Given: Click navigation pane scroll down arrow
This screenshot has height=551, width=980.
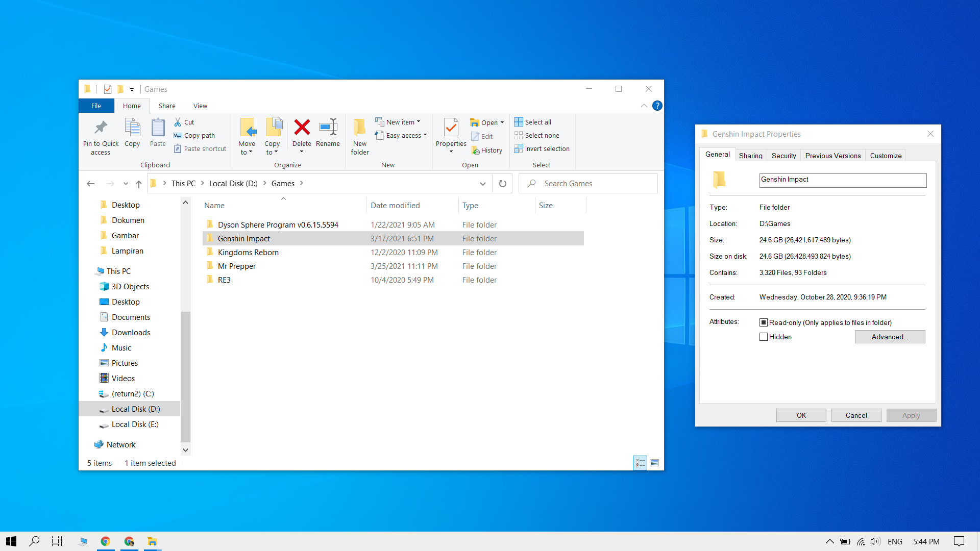Looking at the screenshot, I should coord(186,450).
